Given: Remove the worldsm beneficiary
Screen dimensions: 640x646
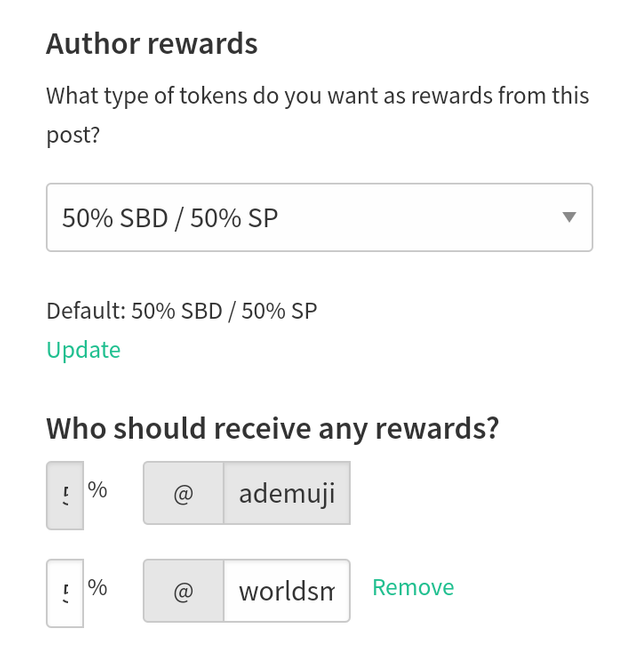Looking at the screenshot, I should (413, 587).
